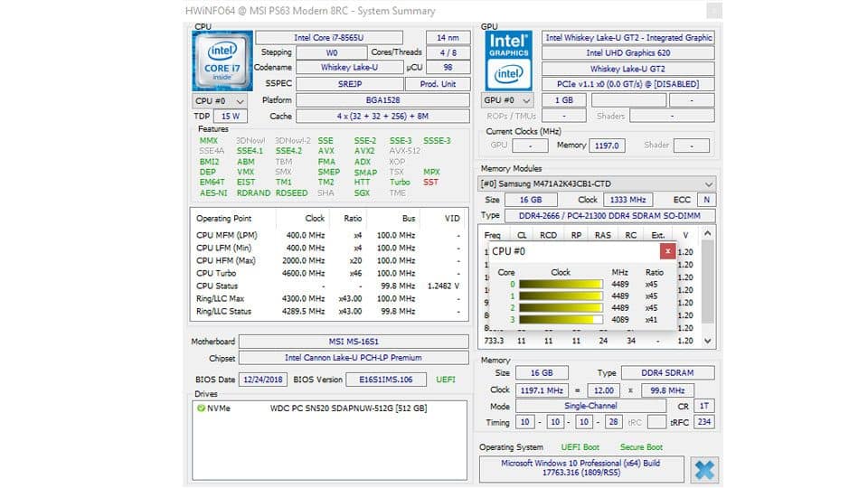Click the Windows 10 Professional OS field

(581, 468)
